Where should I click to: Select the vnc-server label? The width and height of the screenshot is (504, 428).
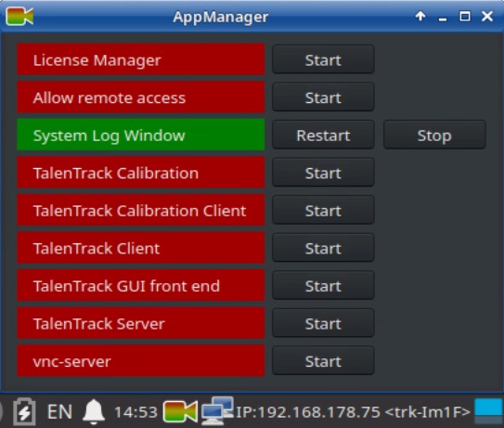pos(141,360)
